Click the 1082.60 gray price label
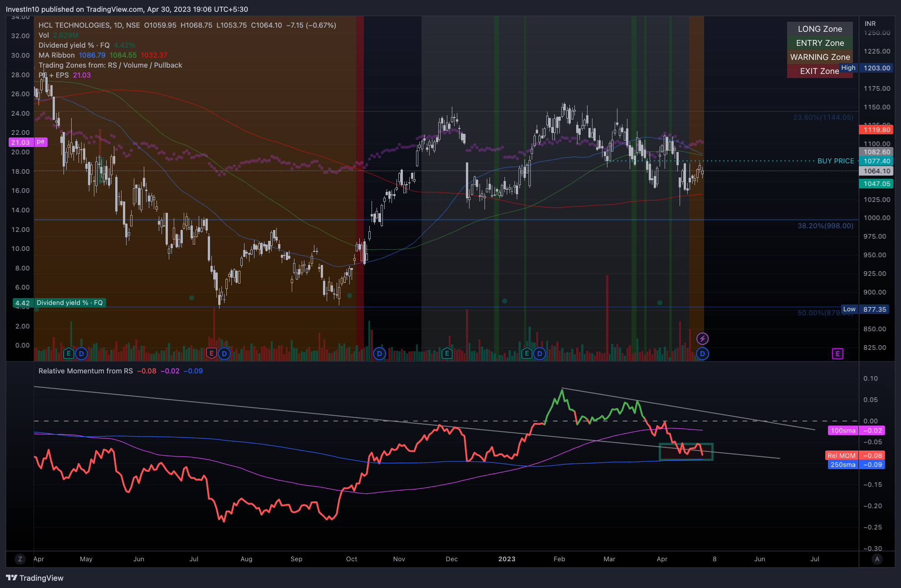The image size is (901, 588). click(877, 152)
